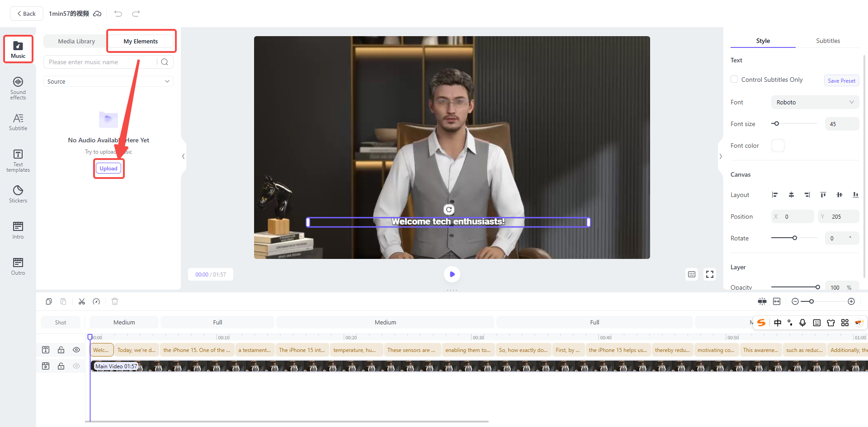Select the Style tab
Viewport: 868px width, 427px height.
[x=763, y=41]
